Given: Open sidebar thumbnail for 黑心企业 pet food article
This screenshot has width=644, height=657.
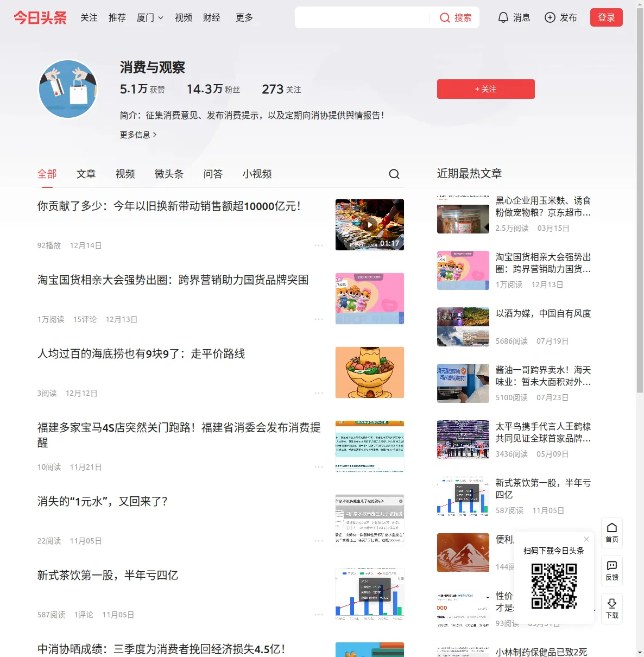Looking at the screenshot, I should coord(463,214).
